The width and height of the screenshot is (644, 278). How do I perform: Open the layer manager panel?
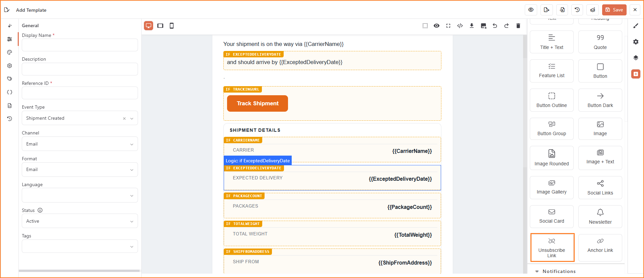click(636, 58)
